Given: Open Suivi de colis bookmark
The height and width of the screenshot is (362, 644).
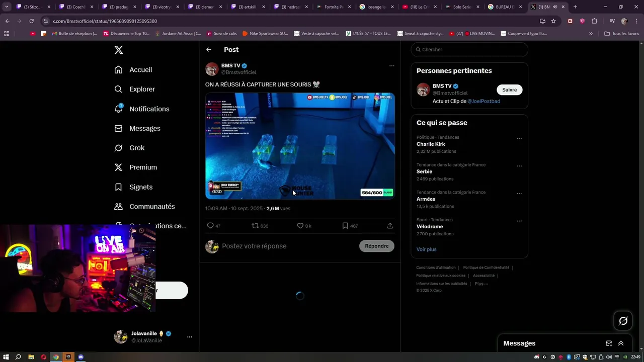Looking at the screenshot, I should click(221, 34).
